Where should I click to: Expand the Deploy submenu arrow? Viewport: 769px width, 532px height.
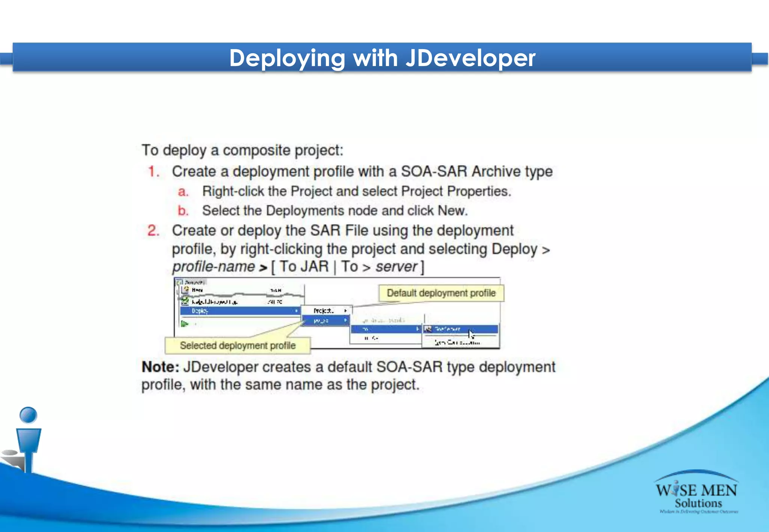pos(296,311)
